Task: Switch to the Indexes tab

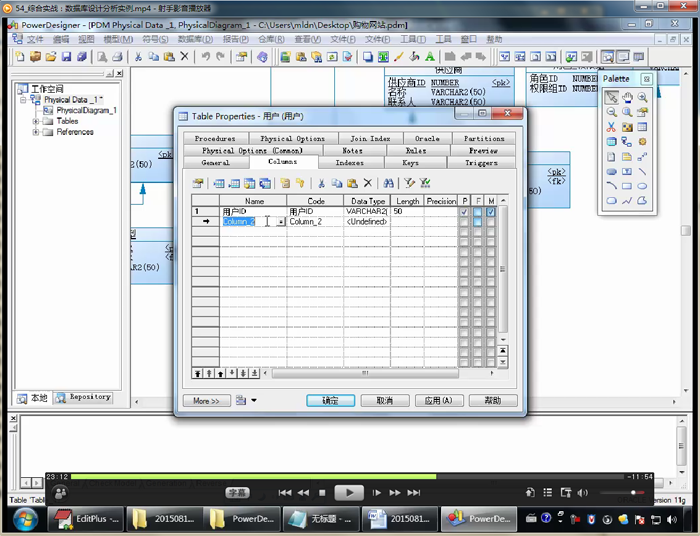Action: 349,162
